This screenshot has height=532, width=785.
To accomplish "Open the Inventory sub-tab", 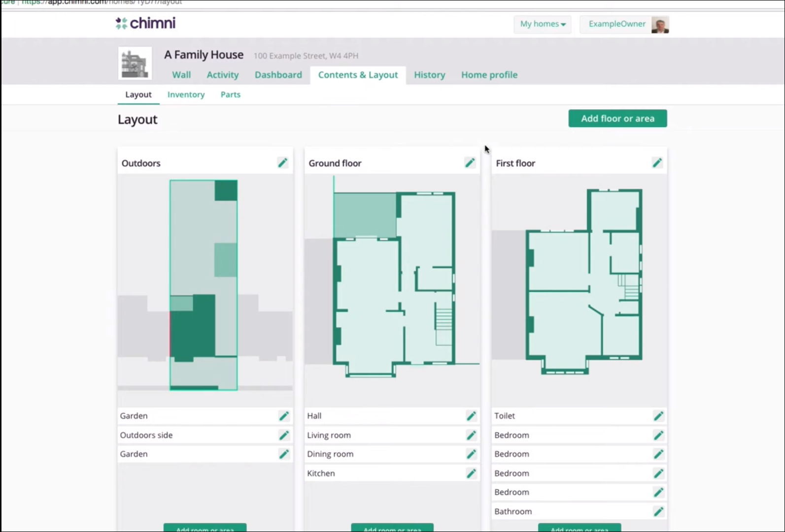I will tap(186, 95).
